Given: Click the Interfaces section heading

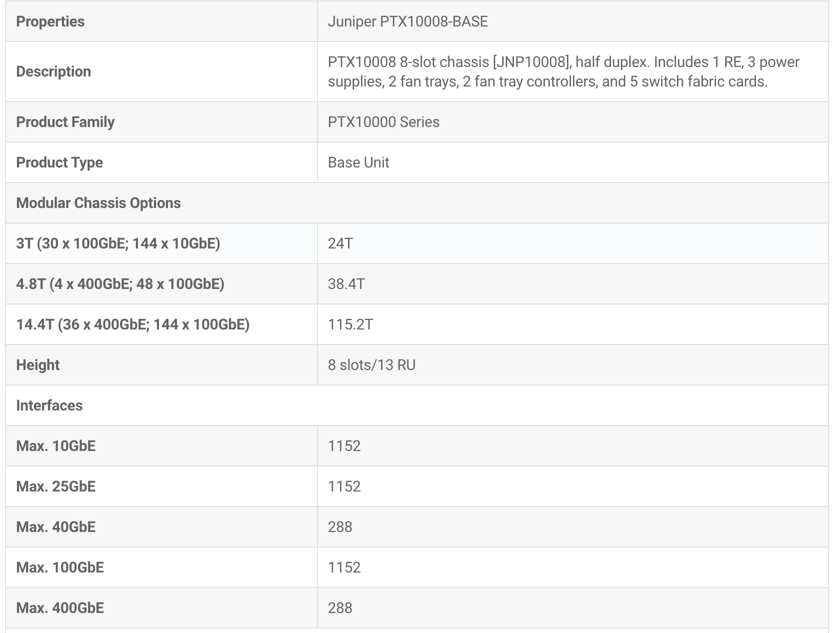Looking at the screenshot, I should pyautogui.click(x=49, y=405).
